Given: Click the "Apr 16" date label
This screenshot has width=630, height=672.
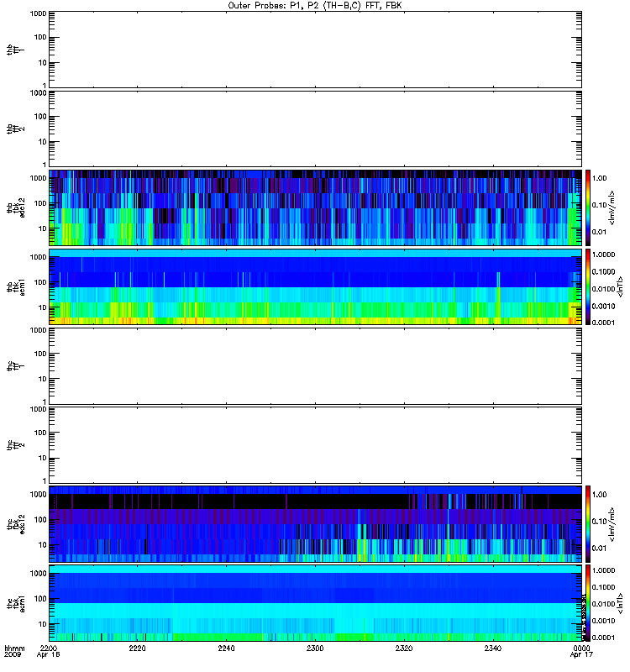Looking at the screenshot, I should tap(48, 655).
